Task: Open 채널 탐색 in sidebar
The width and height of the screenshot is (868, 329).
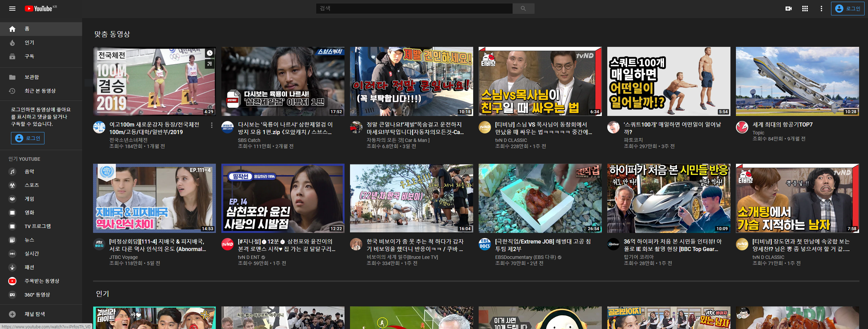Action: (x=35, y=314)
